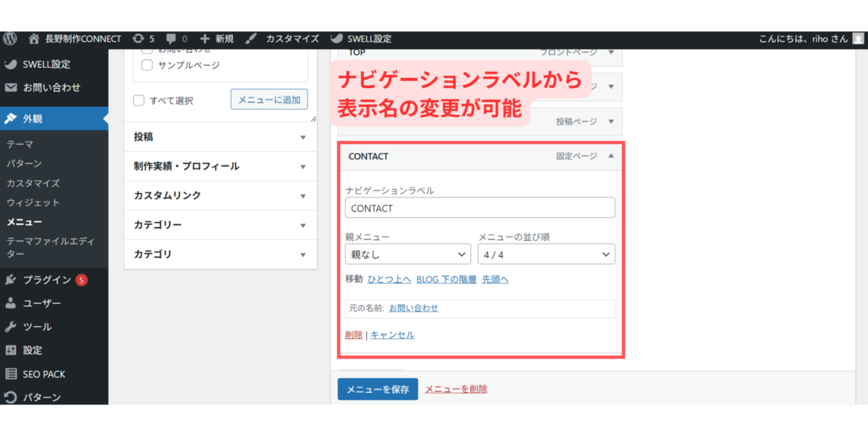The height and width of the screenshot is (436, 868).
Task: Expand the カスタムリンク section
Action: (x=221, y=195)
